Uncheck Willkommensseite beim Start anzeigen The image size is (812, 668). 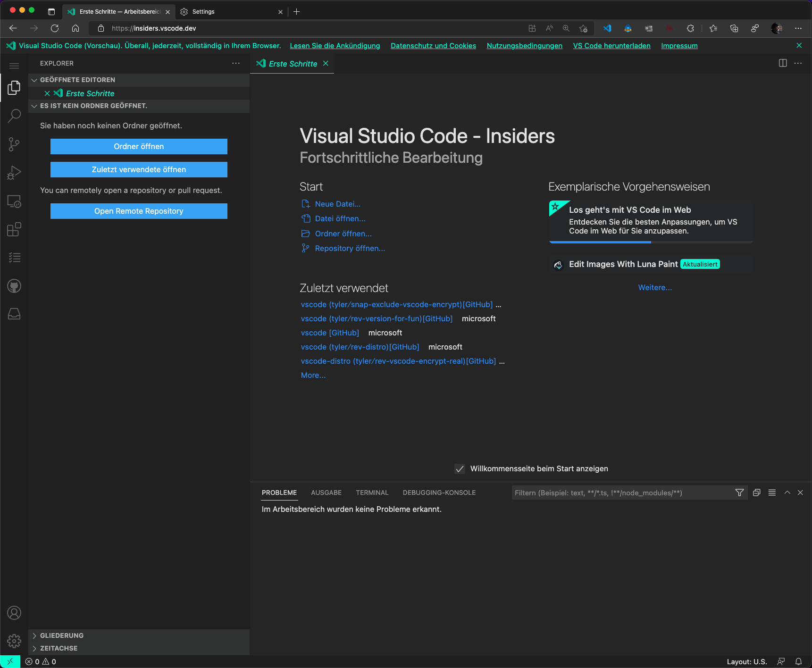click(460, 468)
